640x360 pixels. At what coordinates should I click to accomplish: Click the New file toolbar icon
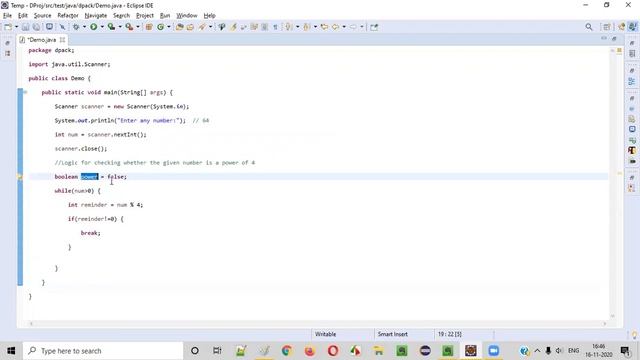(8, 27)
